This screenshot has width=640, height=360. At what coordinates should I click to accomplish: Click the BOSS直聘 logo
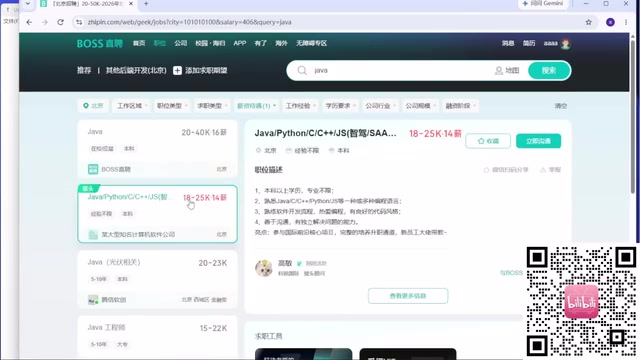coord(100,43)
